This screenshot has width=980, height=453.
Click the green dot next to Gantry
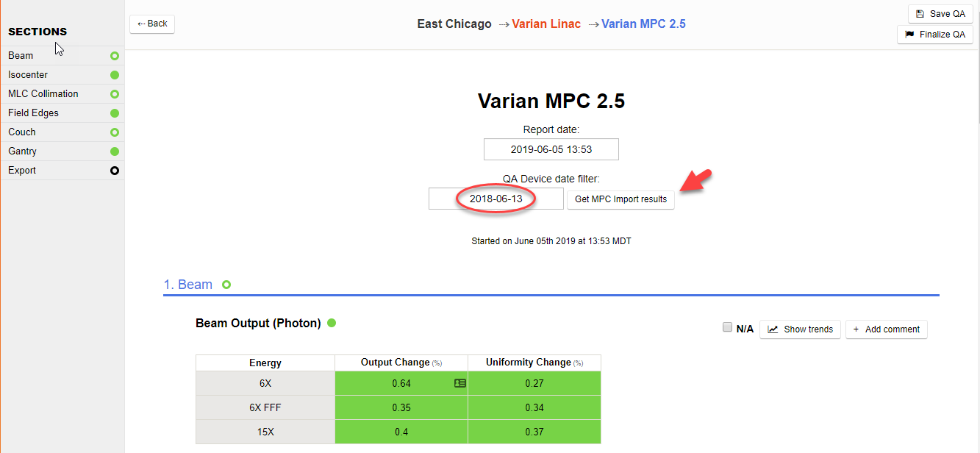tap(115, 151)
